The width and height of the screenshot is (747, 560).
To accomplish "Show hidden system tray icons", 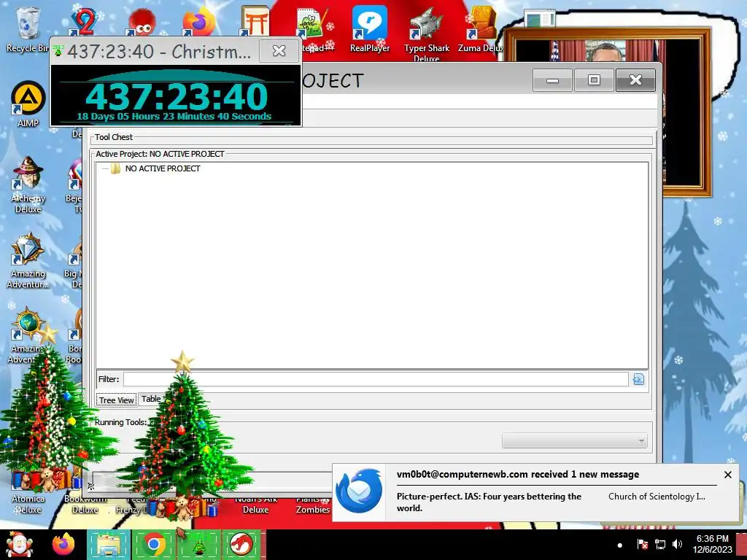I will (620, 545).
